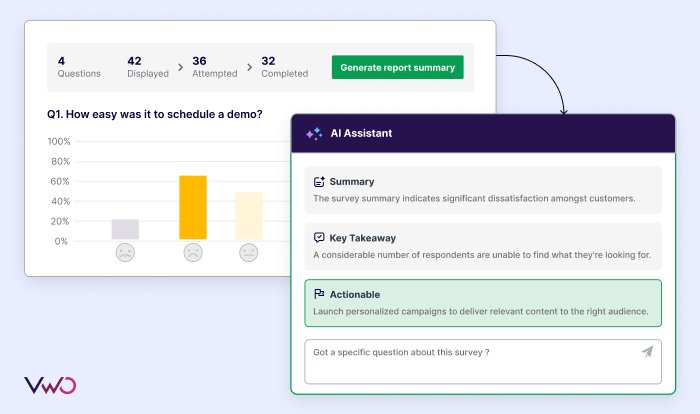Click the Generate report summary button
This screenshot has width=700, height=414.
pyautogui.click(x=397, y=67)
